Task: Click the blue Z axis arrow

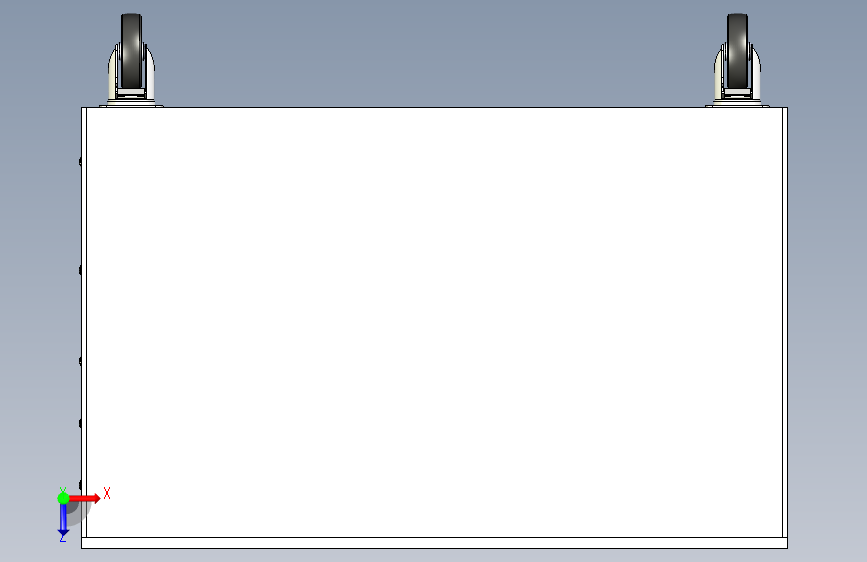Action: tap(63, 519)
